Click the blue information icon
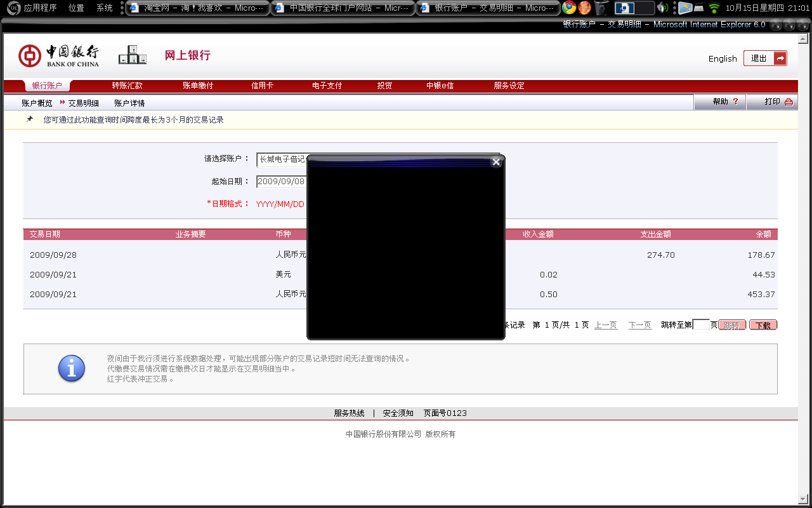The image size is (812, 508). coord(72,368)
